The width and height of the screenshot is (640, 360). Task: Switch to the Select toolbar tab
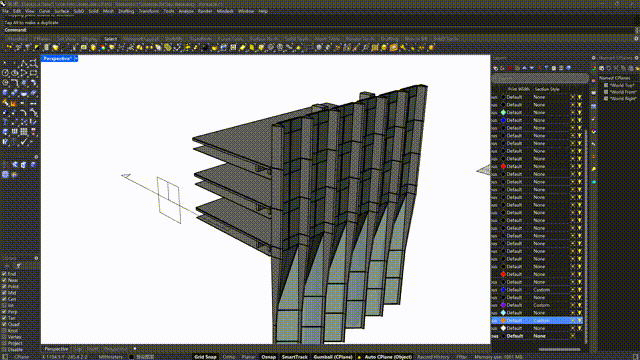(110, 39)
